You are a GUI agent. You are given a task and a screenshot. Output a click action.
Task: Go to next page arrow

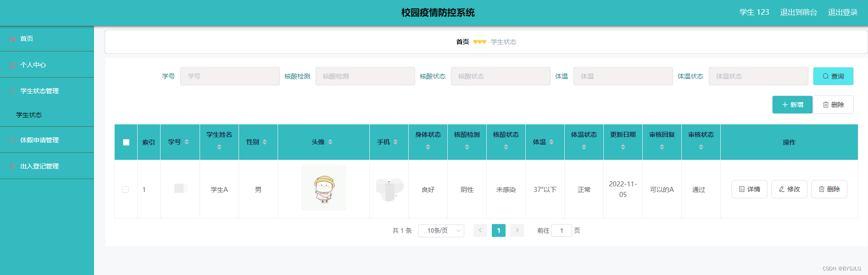click(x=517, y=230)
